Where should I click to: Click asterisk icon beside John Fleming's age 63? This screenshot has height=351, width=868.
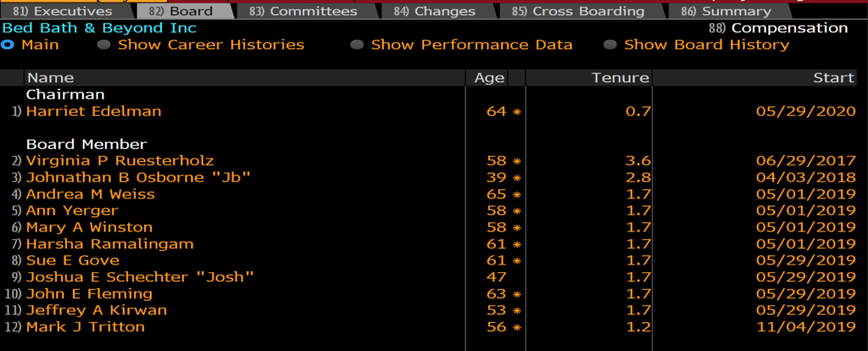pos(517,294)
